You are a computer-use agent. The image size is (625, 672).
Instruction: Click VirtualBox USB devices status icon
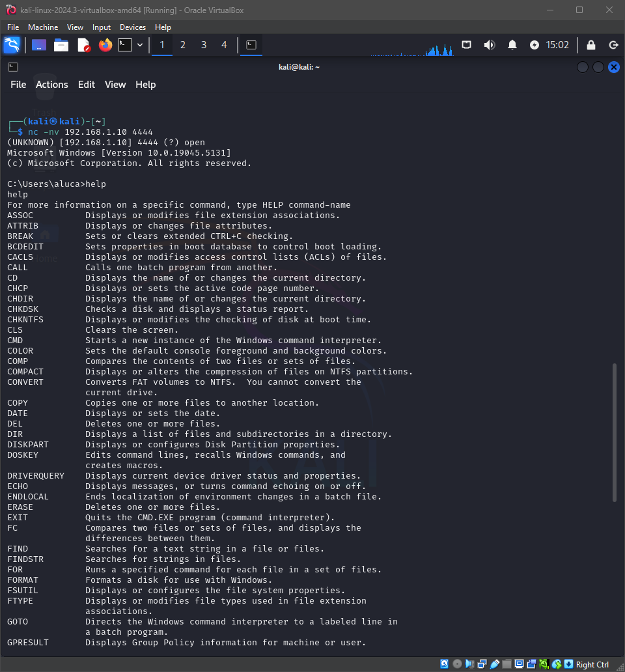click(494, 664)
